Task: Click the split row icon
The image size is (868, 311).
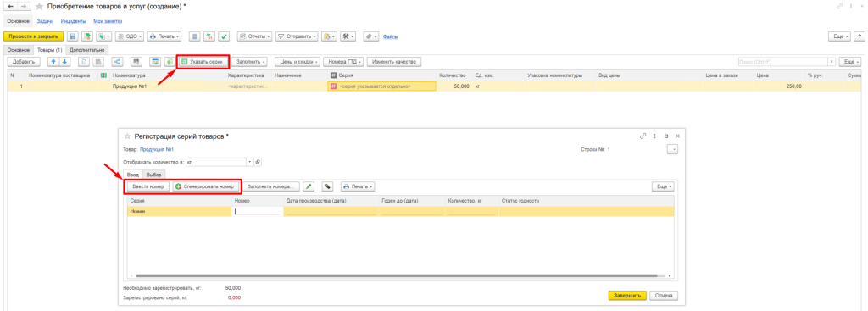Action: tap(117, 61)
